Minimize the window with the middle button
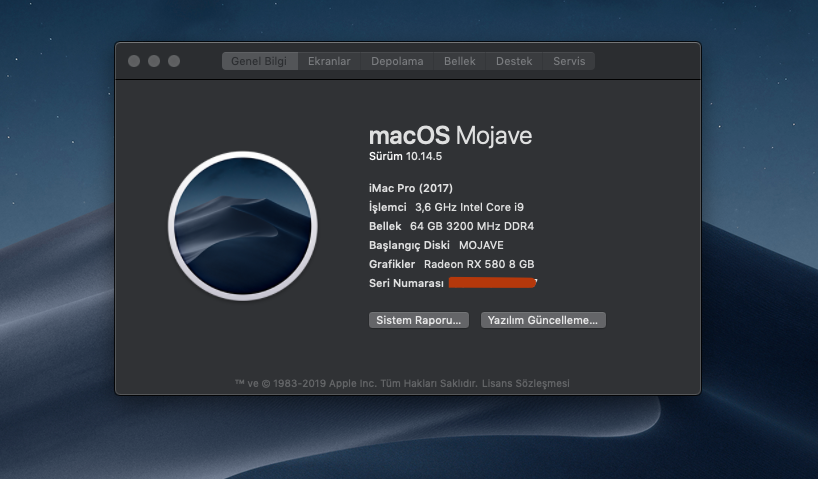Screen dimensions: 818x479 coord(154,61)
